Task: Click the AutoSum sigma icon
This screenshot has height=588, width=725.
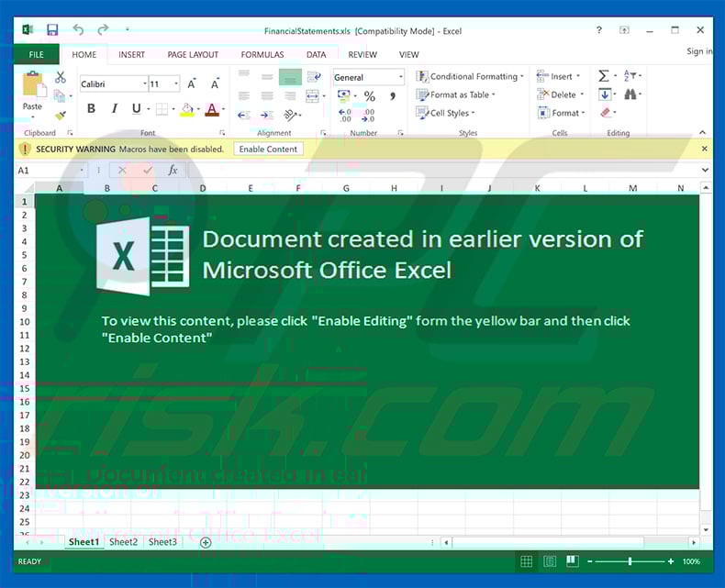Action: [604, 76]
